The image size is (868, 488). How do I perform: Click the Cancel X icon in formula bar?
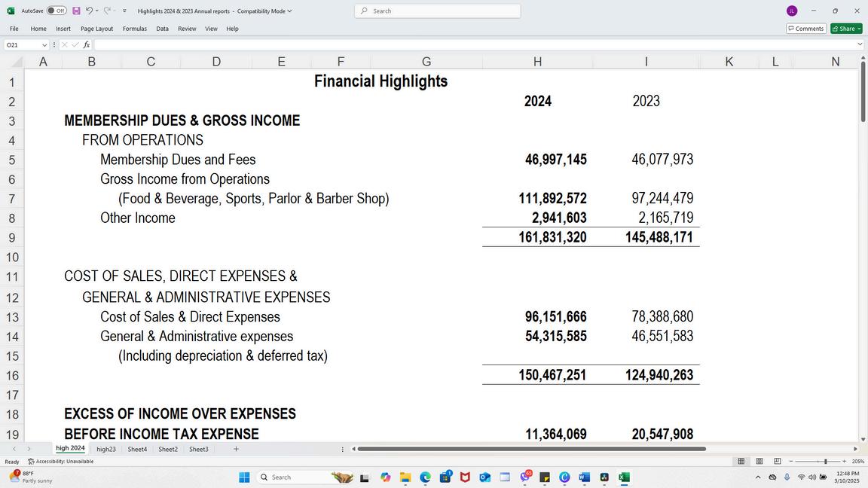[64, 45]
